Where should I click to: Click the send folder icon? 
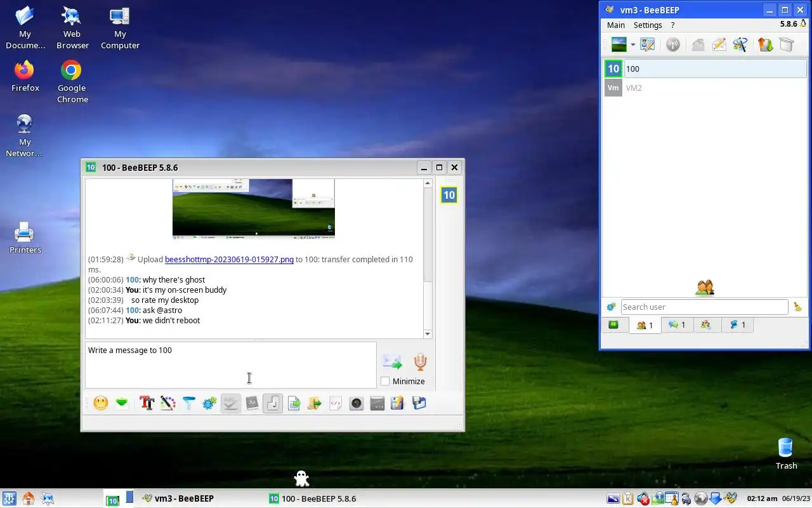coord(315,403)
